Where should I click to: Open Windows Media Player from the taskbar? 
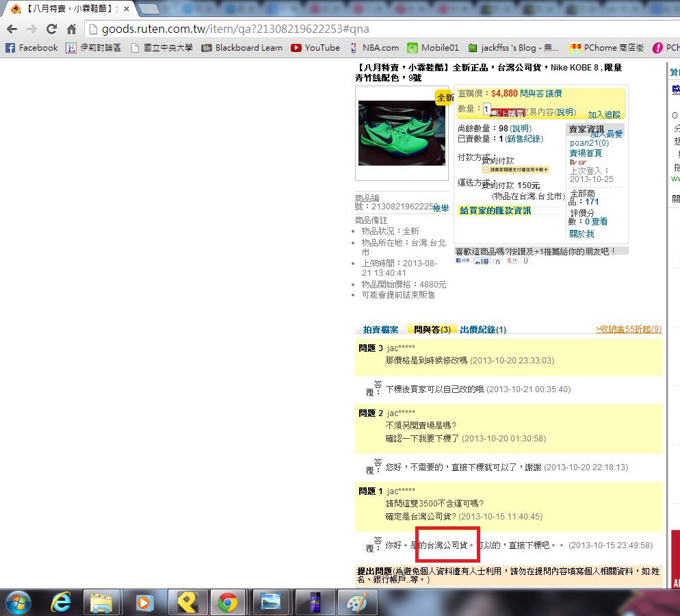144,603
